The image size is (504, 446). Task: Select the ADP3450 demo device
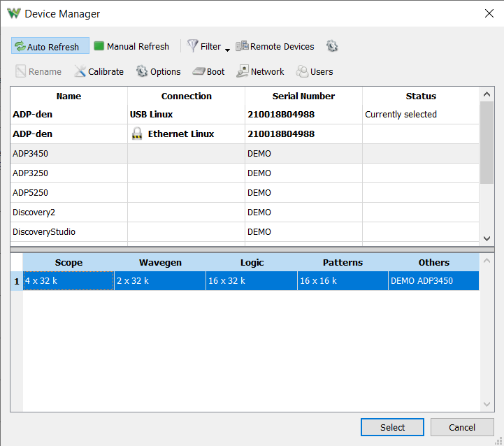[x=245, y=154]
